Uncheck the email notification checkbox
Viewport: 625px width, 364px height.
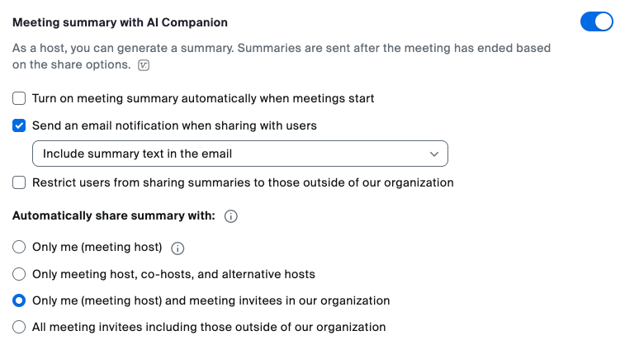coord(19,126)
